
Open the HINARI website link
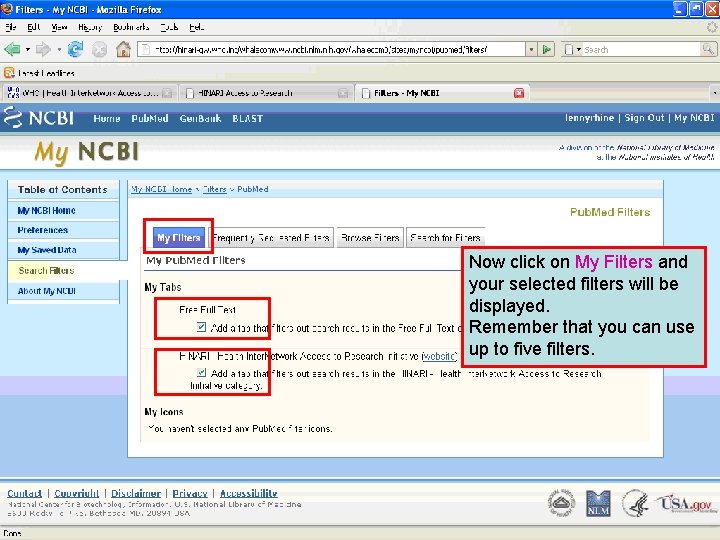pos(439,355)
